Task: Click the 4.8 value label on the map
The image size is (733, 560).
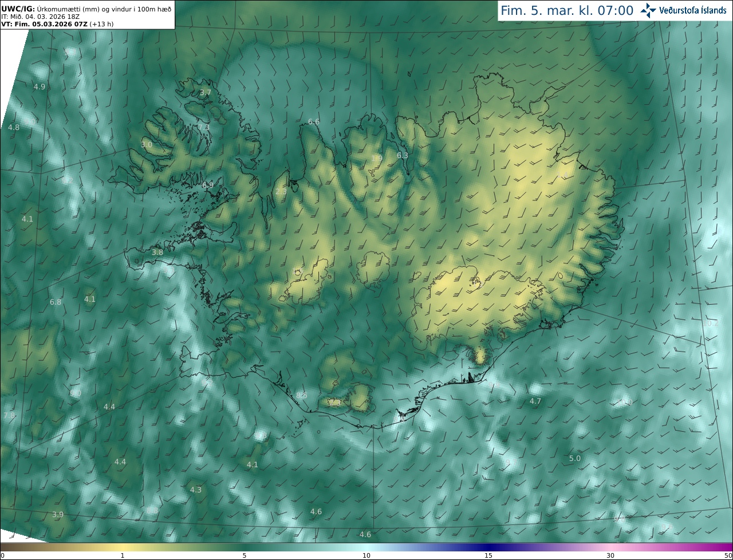Action: coord(14,127)
